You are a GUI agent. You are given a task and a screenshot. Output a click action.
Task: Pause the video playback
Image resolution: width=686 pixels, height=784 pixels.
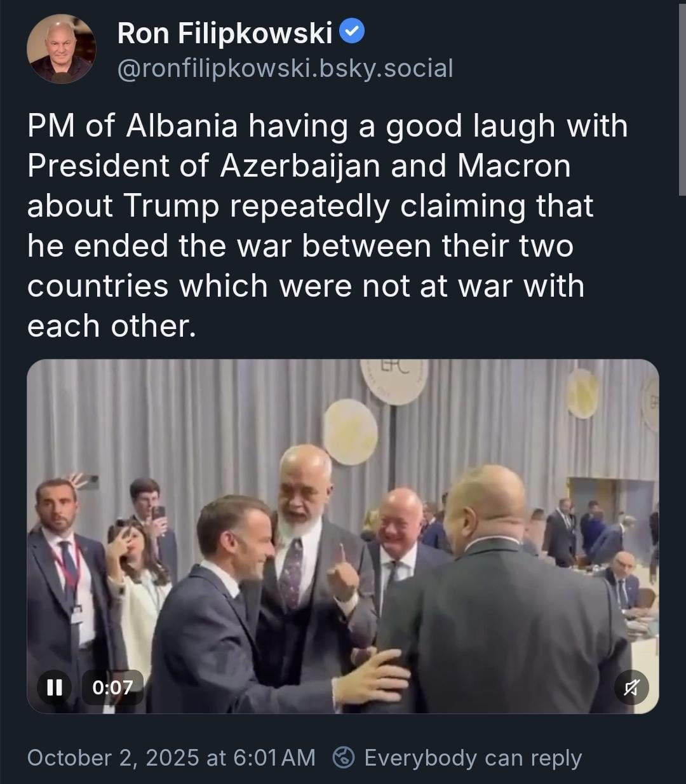pos(55,687)
